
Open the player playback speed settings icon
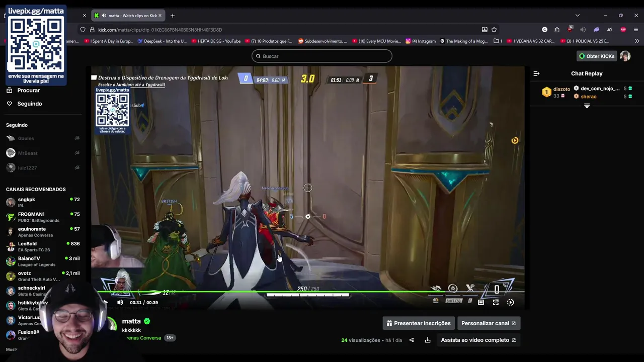pos(510,302)
